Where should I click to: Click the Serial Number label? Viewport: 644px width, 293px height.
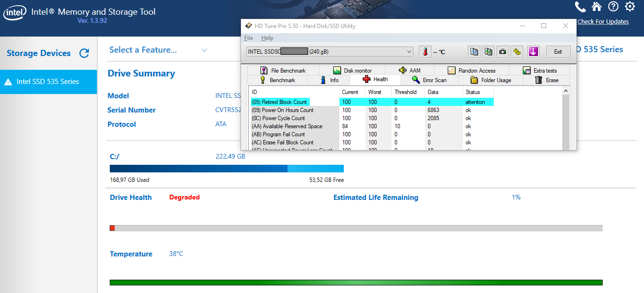tap(132, 110)
